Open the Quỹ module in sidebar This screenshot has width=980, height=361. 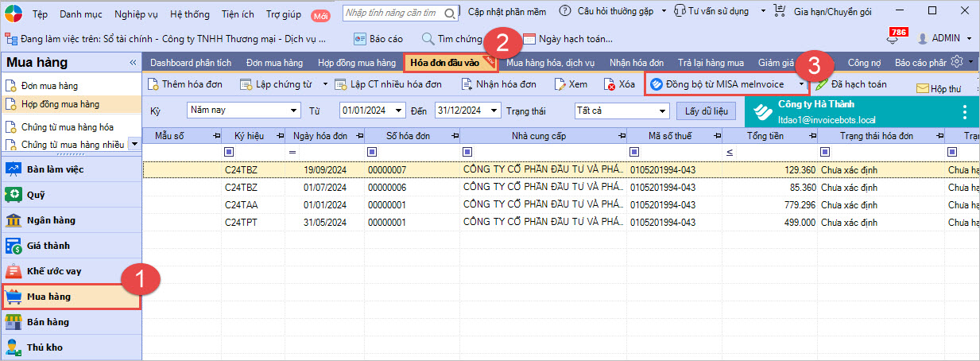click(37, 195)
